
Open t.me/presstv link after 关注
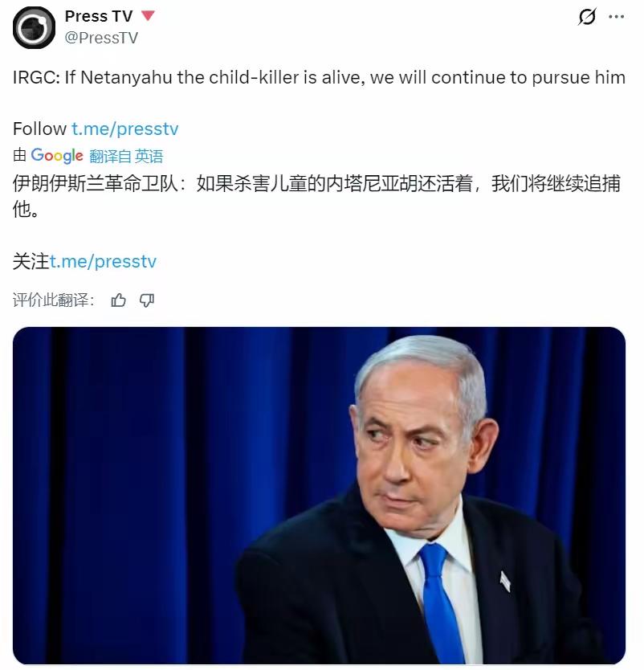[103, 261]
